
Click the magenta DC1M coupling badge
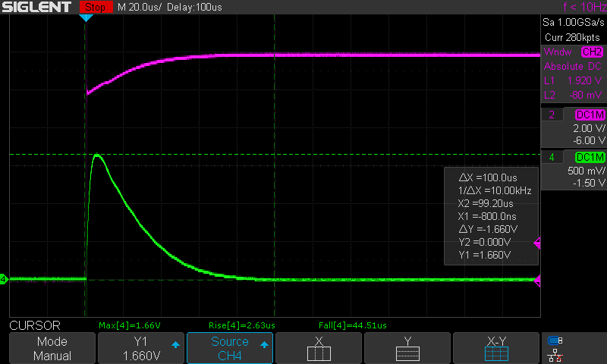590,115
